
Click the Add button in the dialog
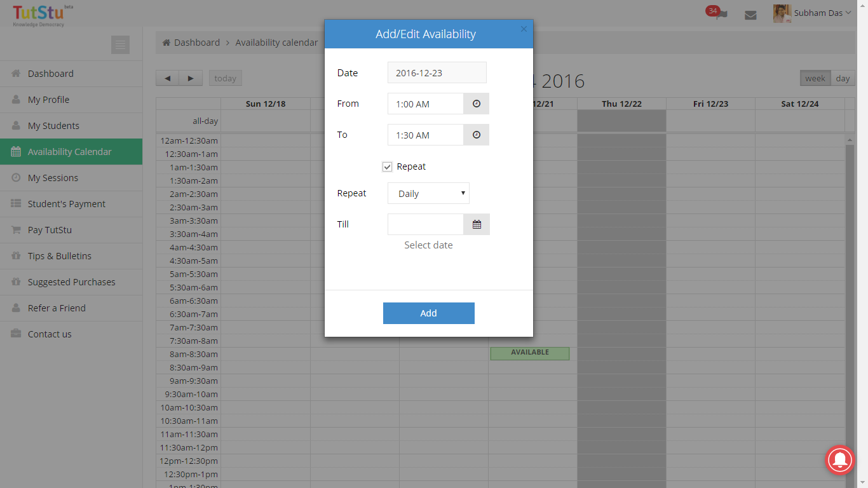pos(429,313)
